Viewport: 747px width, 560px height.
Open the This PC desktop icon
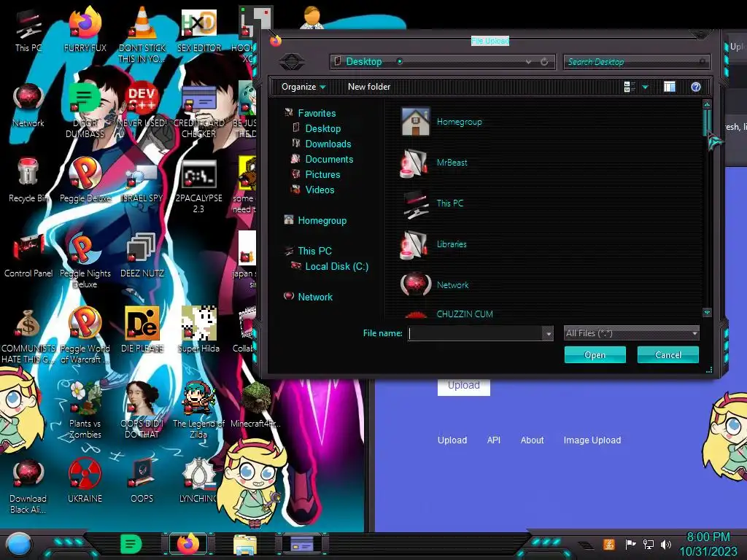(28, 30)
